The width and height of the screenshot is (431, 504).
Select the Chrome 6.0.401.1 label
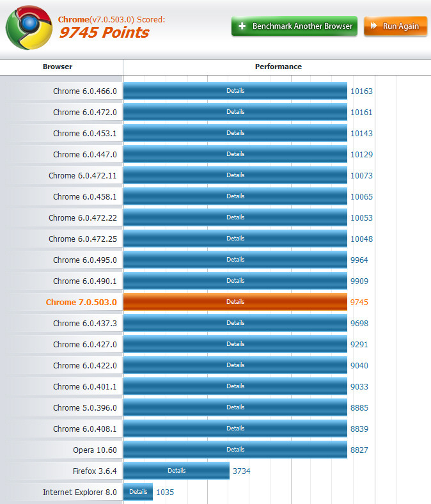pyautogui.click(x=85, y=387)
